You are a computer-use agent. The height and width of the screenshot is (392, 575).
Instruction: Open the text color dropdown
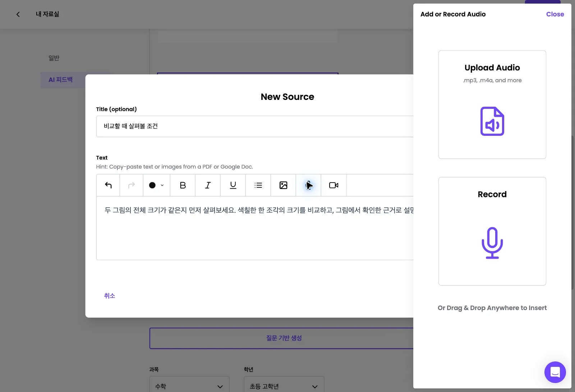click(157, 185)
